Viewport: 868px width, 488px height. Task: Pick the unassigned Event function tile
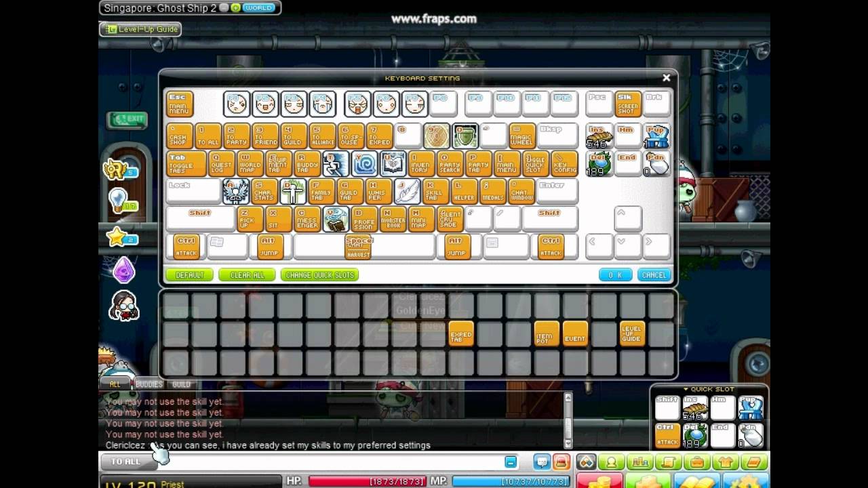pos(575,334)
